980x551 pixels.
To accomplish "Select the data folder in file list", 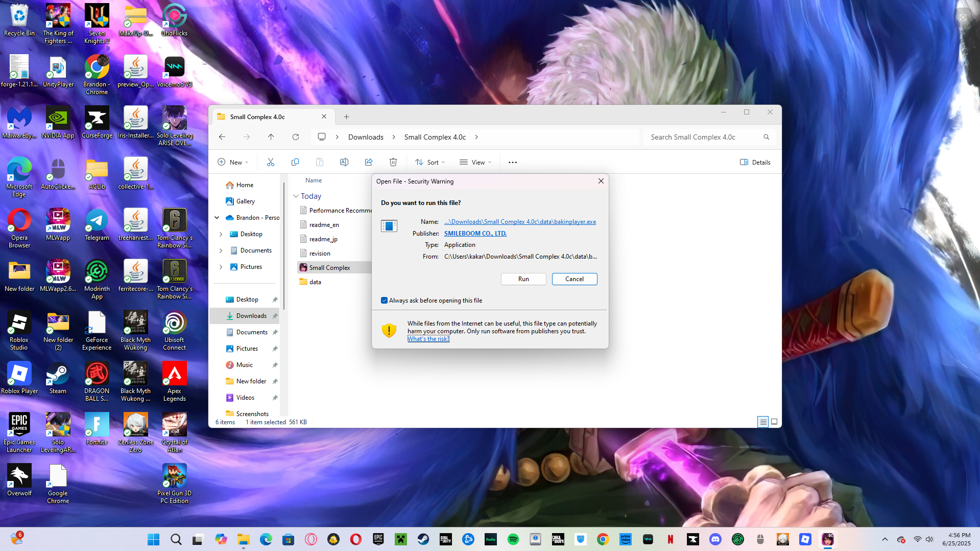I will tap(315, 282).
